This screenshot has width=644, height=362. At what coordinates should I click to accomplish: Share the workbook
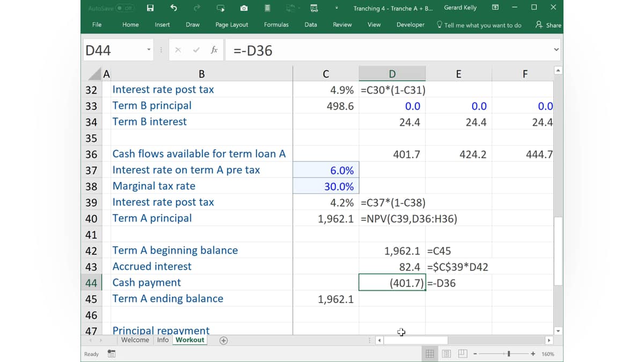548,25
